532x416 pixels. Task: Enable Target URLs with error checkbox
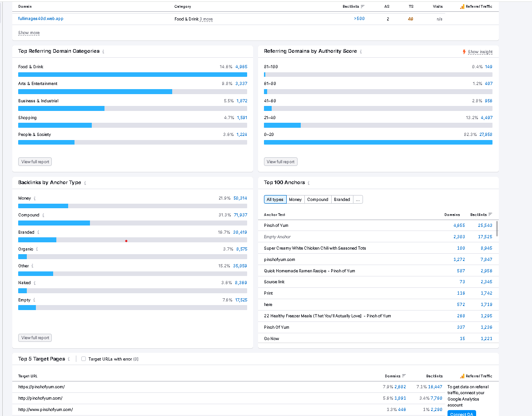[84, 359]
